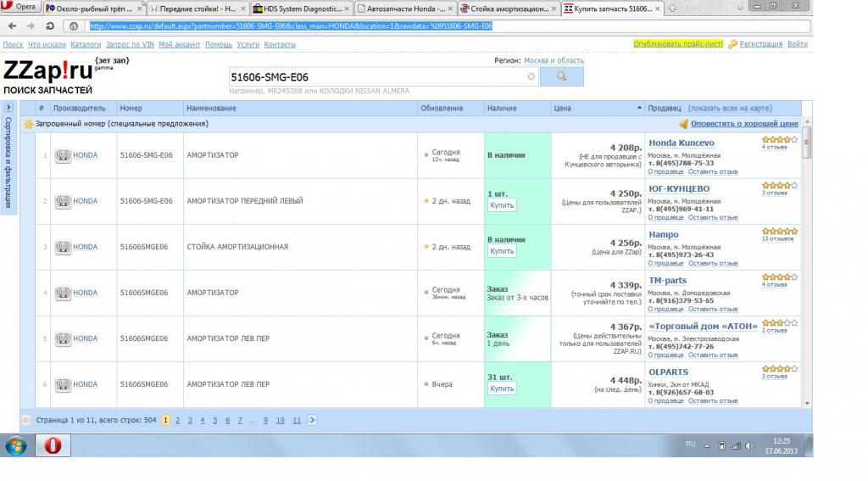Click the Windows Start button
868x481 pixels.
15,445
